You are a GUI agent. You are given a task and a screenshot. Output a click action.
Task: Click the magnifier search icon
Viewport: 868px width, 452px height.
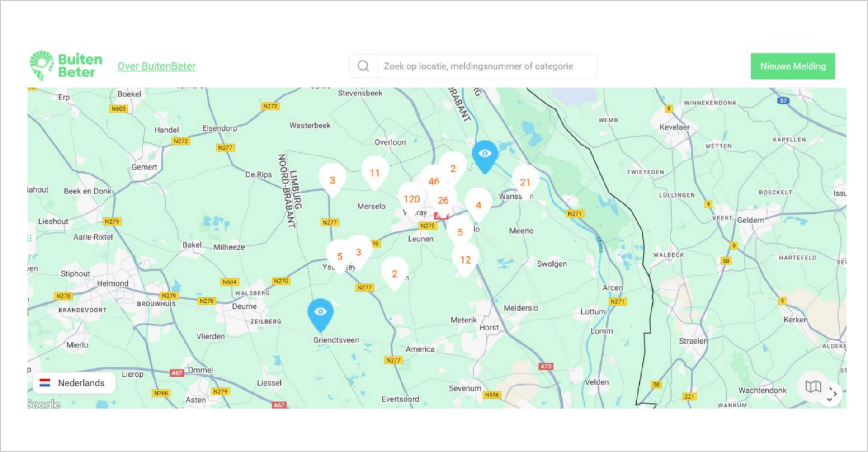[363, 66]
